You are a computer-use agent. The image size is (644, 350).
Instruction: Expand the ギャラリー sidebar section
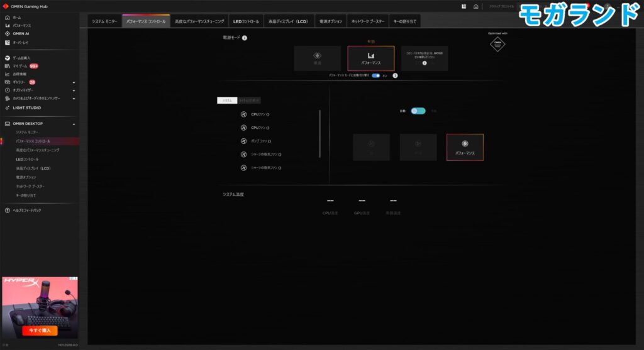pyautogui.click(x=74, y=82)
